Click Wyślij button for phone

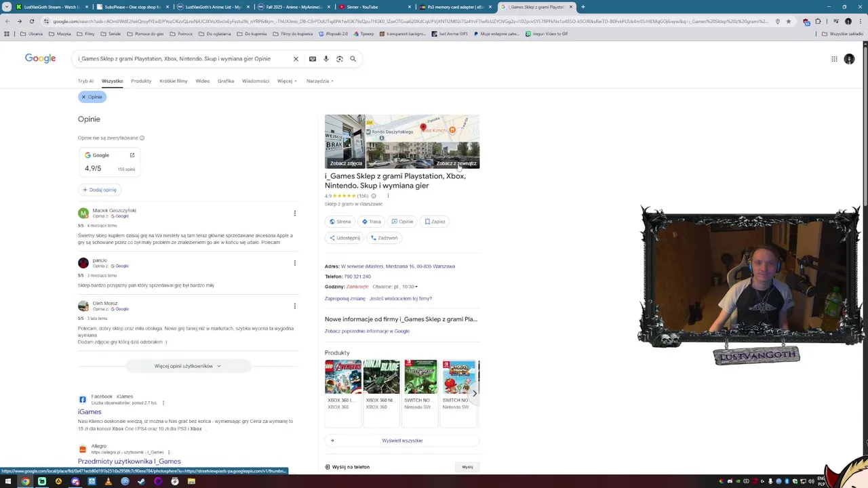tap(467, 467)
